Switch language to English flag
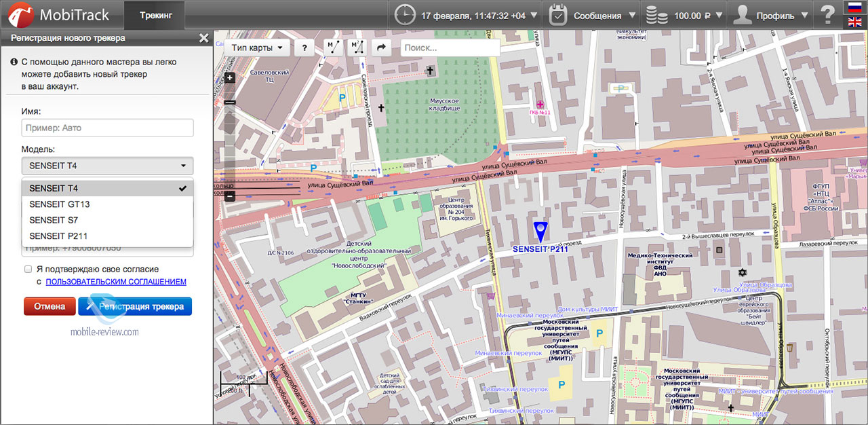The image size is (868, 425). [x=855, y=22]
